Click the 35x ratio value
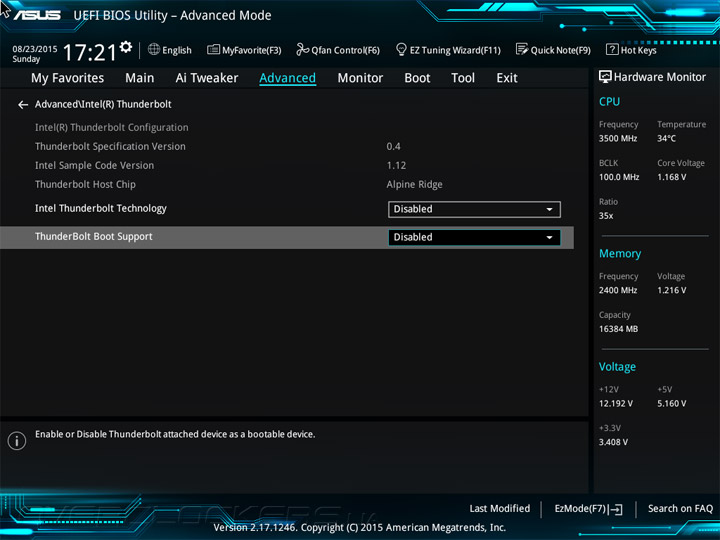The image size is (720, 540). coord(606,216)
